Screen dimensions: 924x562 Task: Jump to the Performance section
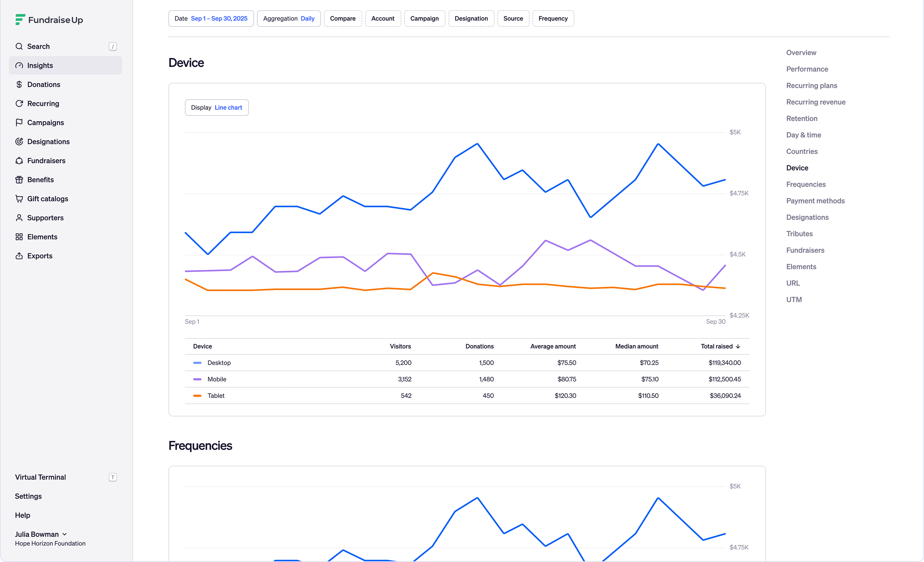point(807,69)
